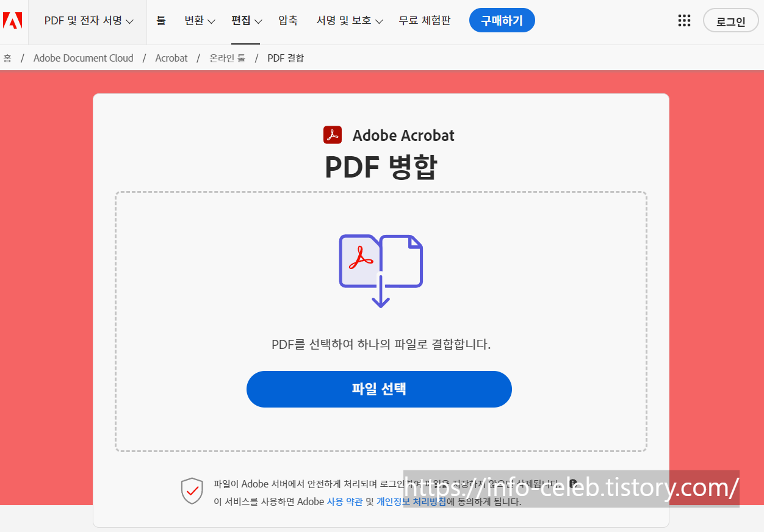Viewport: 764px width, 532px height.
Task: Open the 압축 menu item
Action: pos(288,21)
